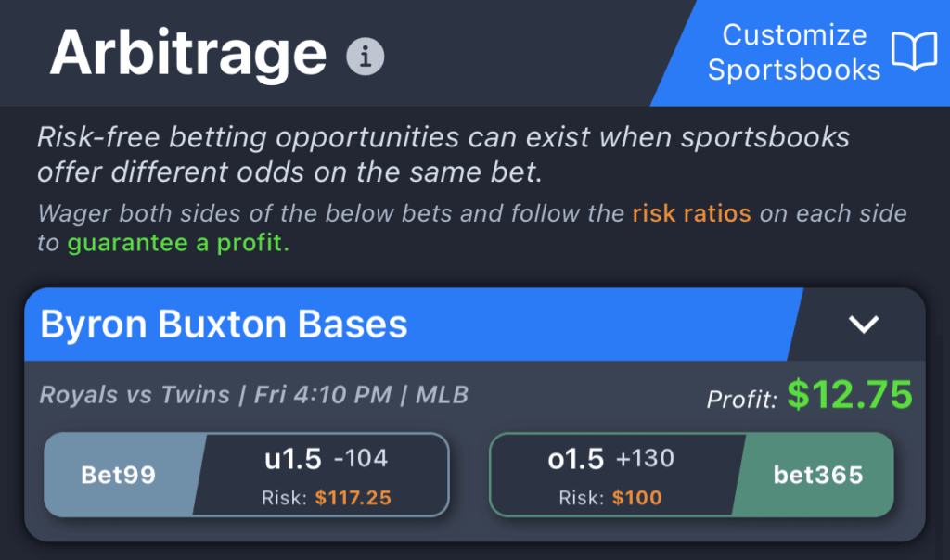The width and height of the screenshot is (950, 560).
Task: Expand details for Byron Buxton Bases bet
Action: (x=865, y=325)
